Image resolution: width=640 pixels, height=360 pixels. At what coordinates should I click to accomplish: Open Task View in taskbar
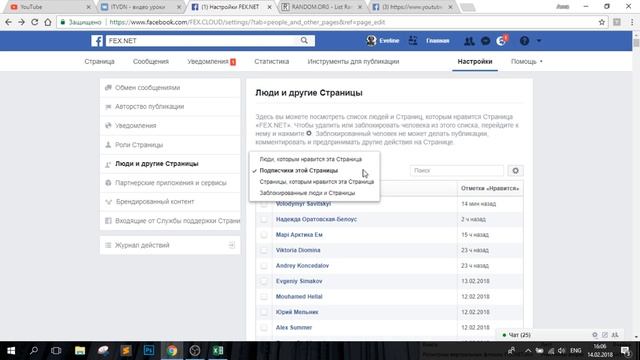[x=56, y=351]
